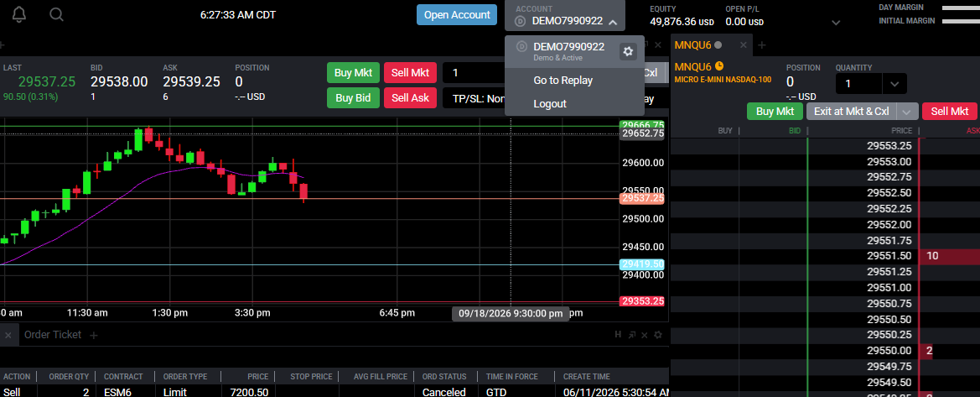Pop out the orders panel window
The height and width of the screenshot is (397, 980).
click(632, 335)
